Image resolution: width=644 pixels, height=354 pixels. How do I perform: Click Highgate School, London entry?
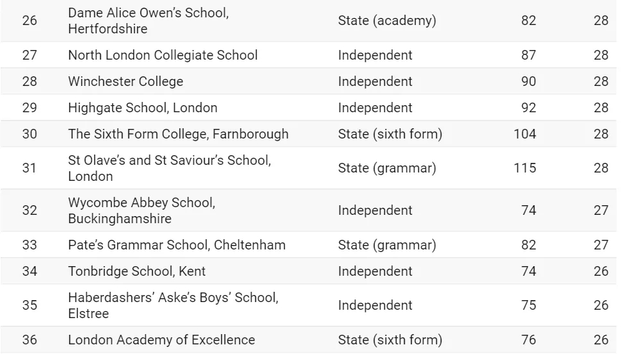tap(142, 108)
